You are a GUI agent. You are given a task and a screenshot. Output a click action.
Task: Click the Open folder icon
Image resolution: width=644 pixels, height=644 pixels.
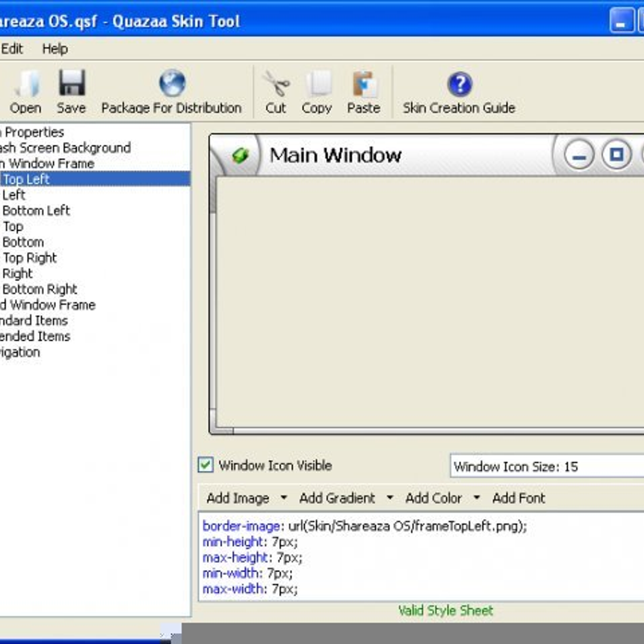[27, 84]
